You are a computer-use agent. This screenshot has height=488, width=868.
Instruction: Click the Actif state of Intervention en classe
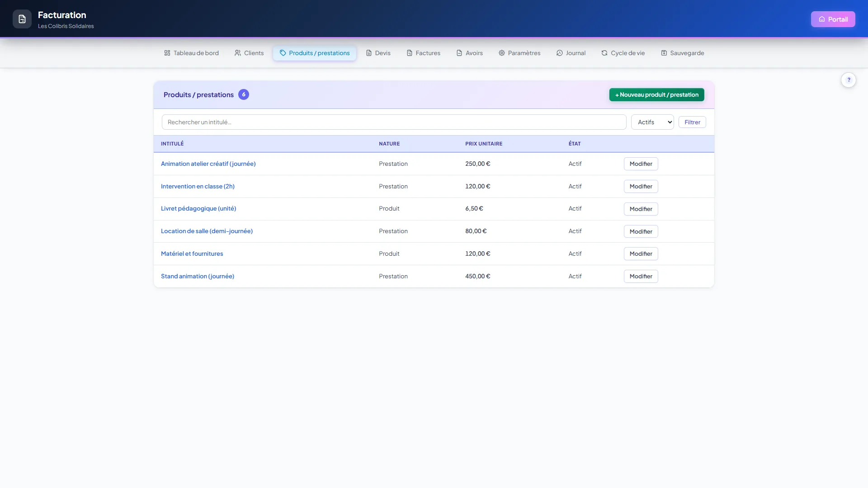(x=575, y=186)
